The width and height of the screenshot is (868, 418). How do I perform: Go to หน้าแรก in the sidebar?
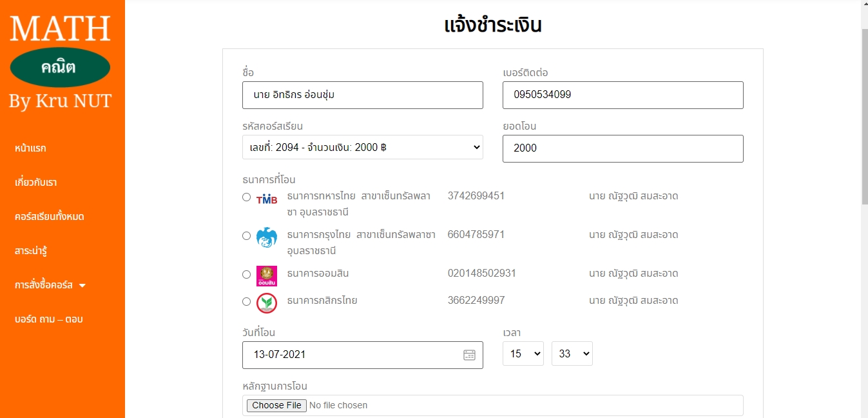point(30,148)
